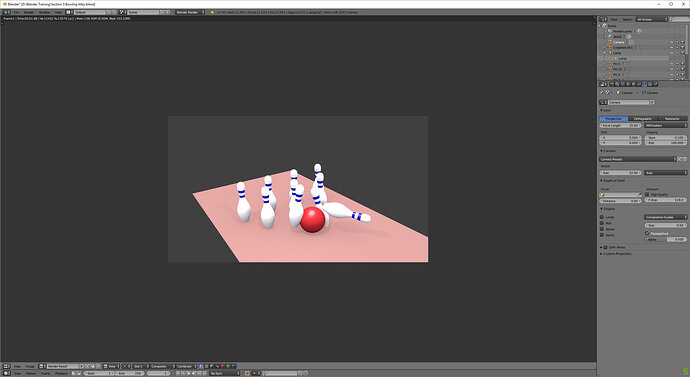Click the green channel display icon
690x377 pixels.
(x=228, y=366)
